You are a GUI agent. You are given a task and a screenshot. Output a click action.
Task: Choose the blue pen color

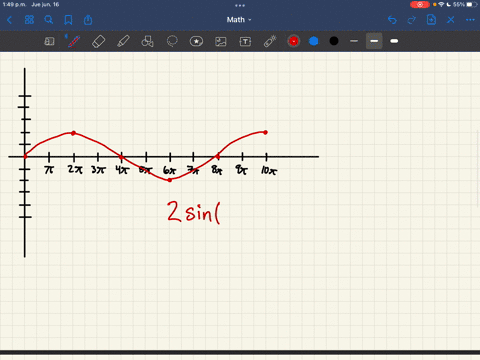point(314,41)
